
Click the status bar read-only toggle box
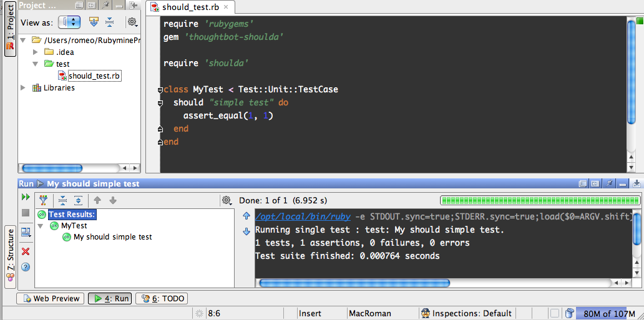[555, 313]
